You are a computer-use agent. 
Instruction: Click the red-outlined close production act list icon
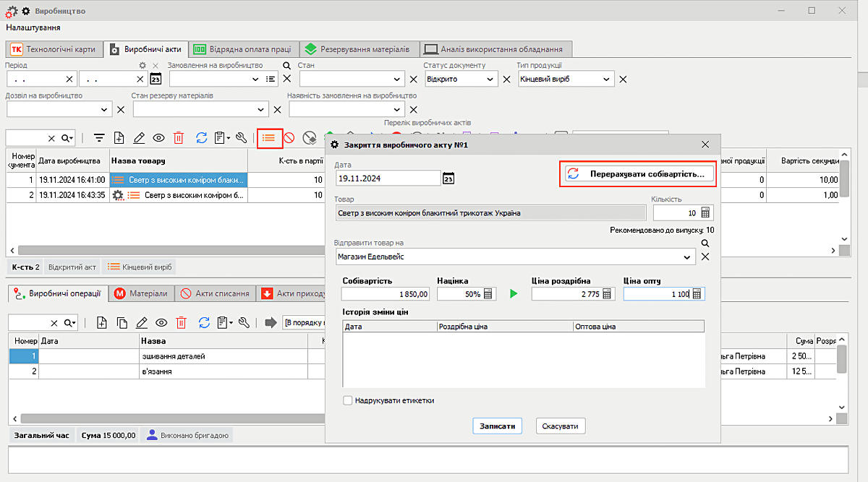pyautogui.click(x=269, y=137)
